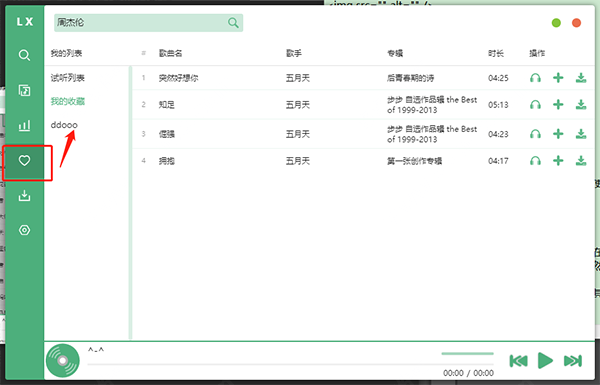Select song title 知足

pos(167,104)
